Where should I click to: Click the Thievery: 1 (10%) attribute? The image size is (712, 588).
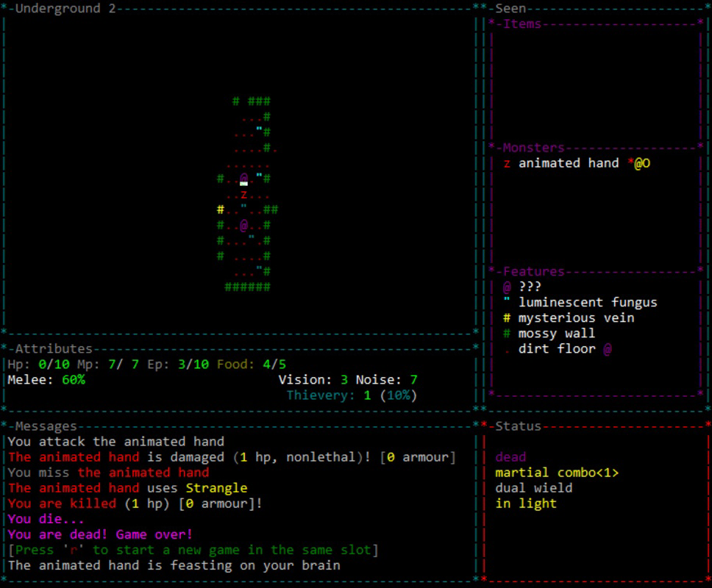coord(352,395)
